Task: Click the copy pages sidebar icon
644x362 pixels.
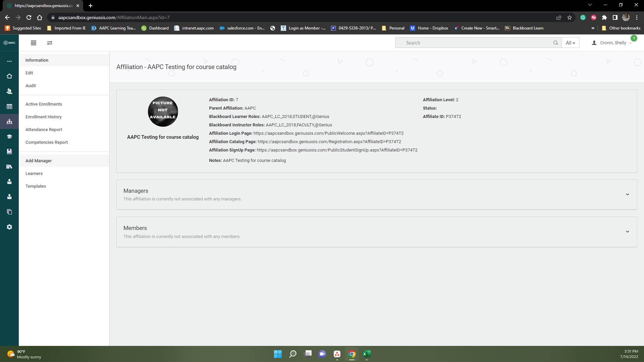Action: point(9,212)
